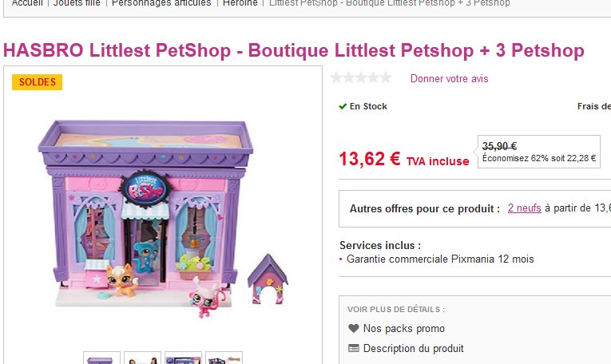Click the heart icon beside Nos packs promo
This screenshot has width=611, height=364.
[354, 329]
